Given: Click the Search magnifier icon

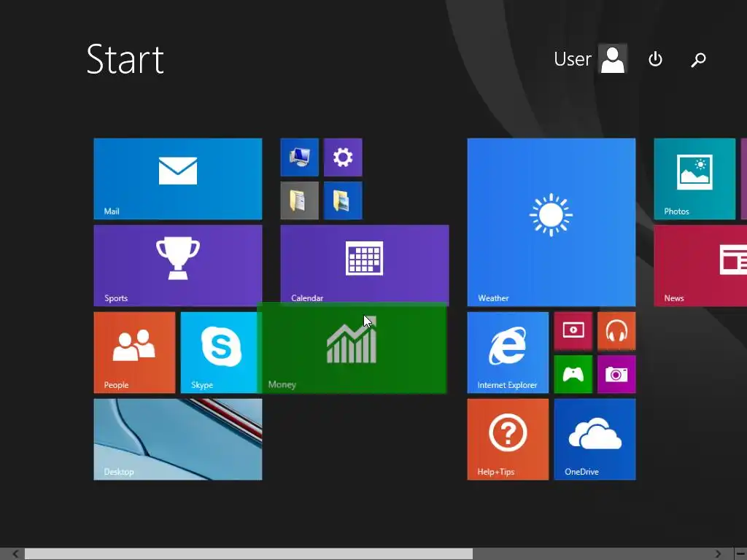Looking at the screenshot, I should [698, 60].
